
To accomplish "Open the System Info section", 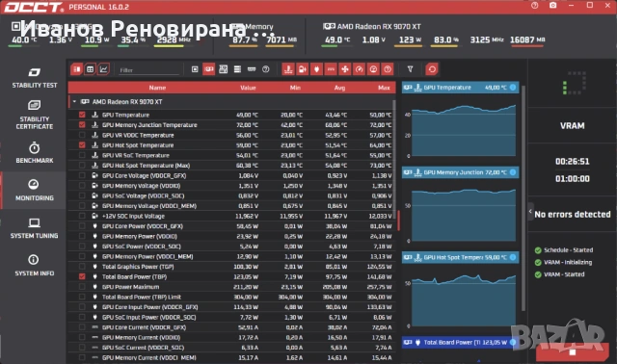I will [x=35, y=266].
